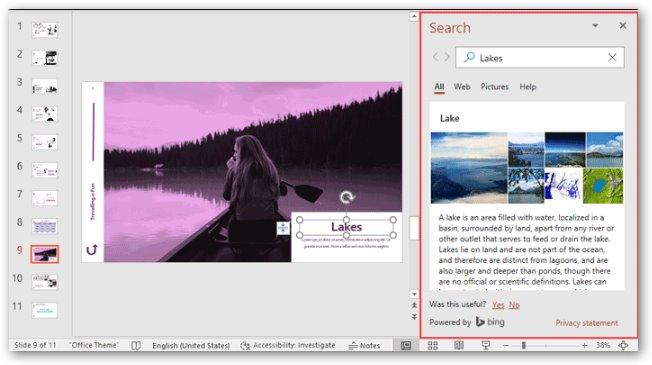The height and width of the screenshot is (365, 652).
Task: Close the Search pane
Action: coord(622,26)
